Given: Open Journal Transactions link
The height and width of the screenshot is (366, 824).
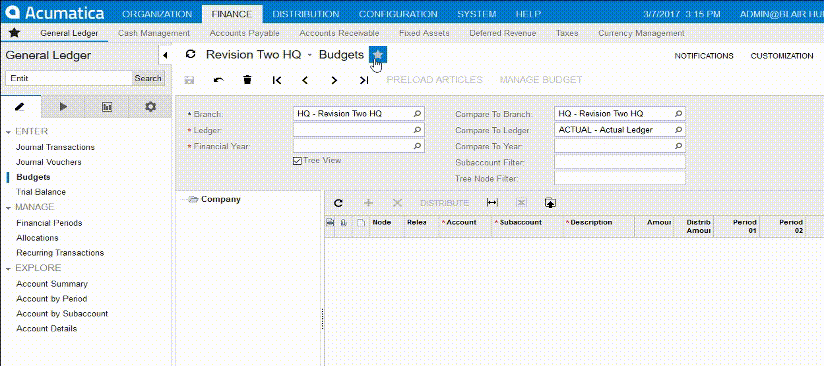Looking at the screenshot, I should click(55, 147).
